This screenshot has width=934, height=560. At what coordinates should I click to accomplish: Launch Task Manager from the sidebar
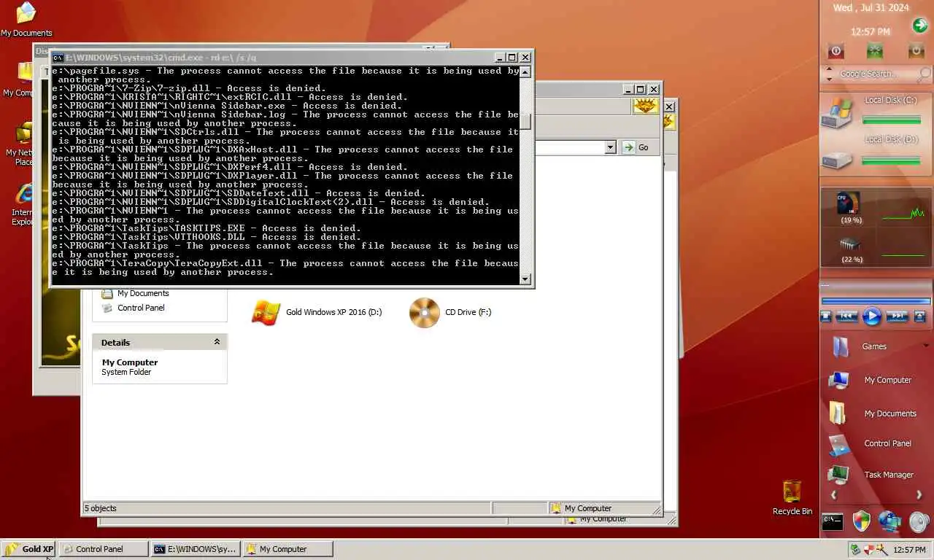[889, 475]
